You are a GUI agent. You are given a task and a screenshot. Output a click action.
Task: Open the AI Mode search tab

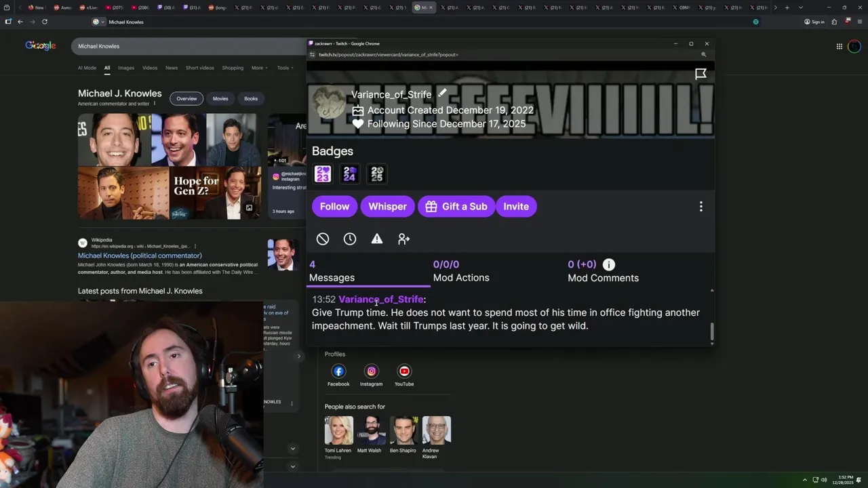[x=87, y=68]
